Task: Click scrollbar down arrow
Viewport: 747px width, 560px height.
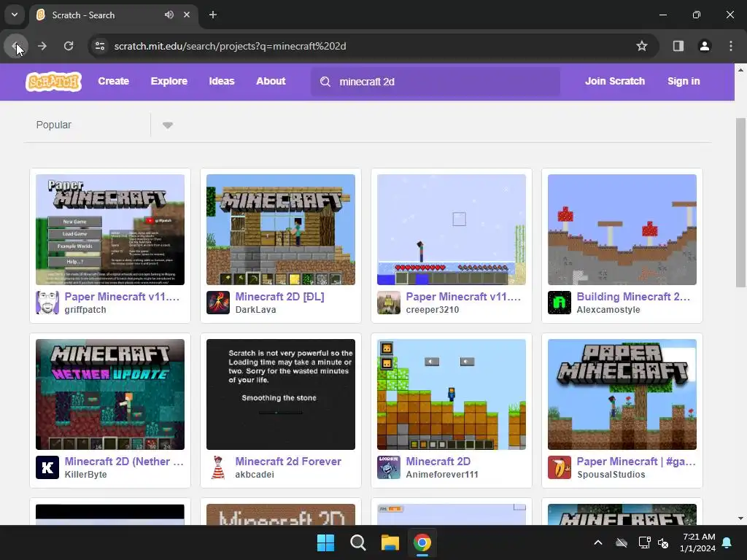Action: [741, 518]
